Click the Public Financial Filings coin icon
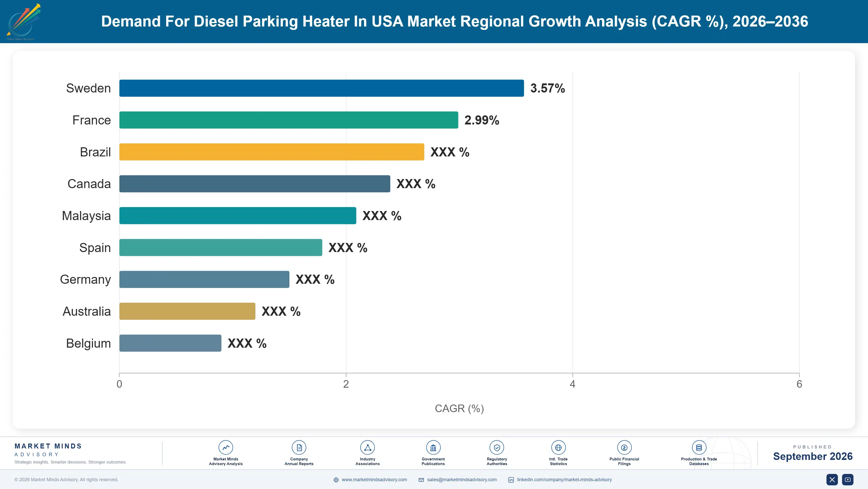 click(x=624, y=447)
